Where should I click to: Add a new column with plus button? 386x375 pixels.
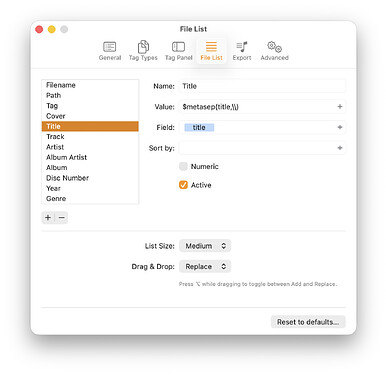point(48,218)
